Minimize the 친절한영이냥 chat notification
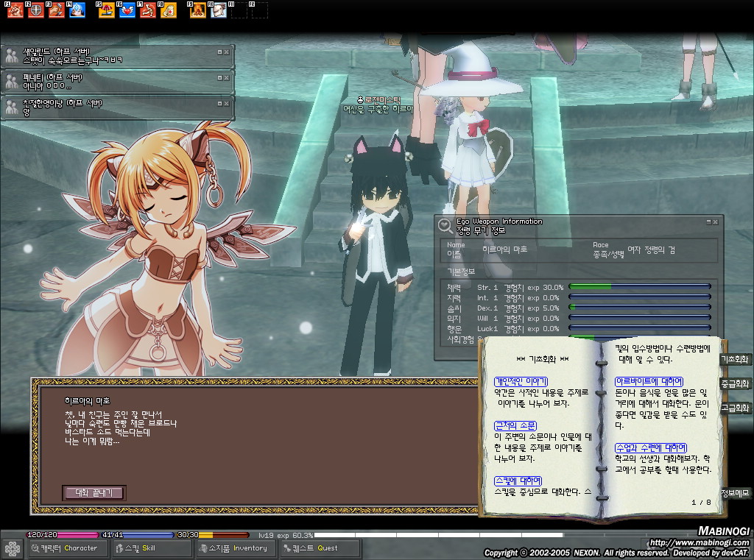Screen dimensions: 754x560 point(219,103)
